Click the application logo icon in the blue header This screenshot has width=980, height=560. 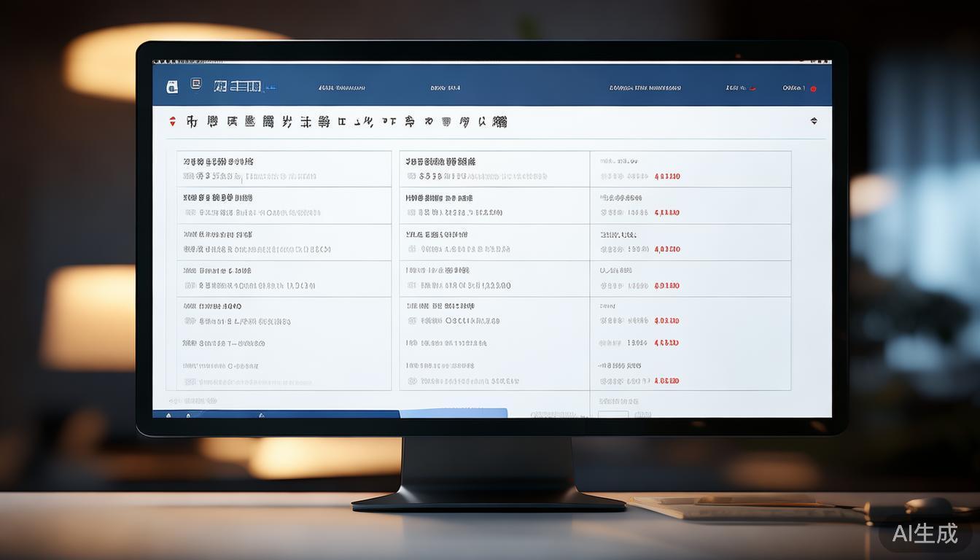click(172, 86)
